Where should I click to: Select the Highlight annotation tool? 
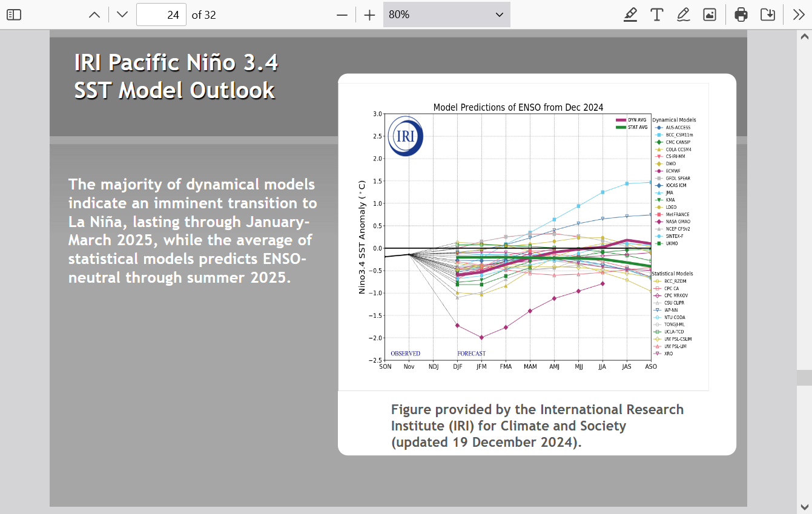[630, 15]
